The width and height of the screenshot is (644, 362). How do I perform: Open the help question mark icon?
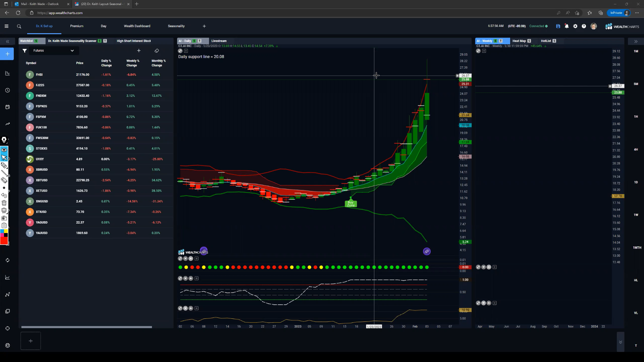coord(584,26)
